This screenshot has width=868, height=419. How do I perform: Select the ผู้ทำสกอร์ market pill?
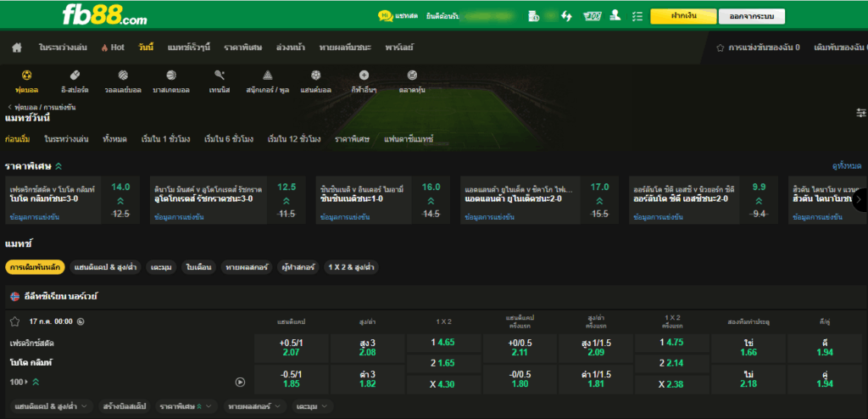click(x=298, y=267)
